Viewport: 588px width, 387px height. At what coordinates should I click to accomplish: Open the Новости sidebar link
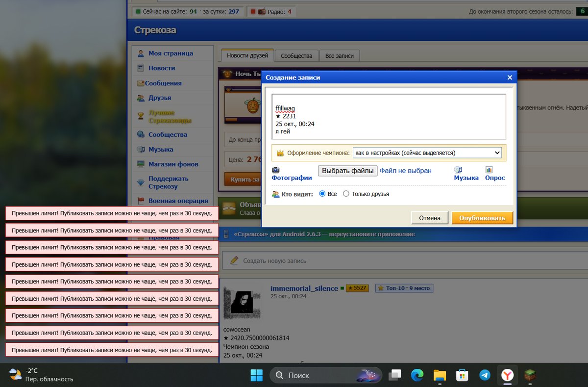(162, 68)
